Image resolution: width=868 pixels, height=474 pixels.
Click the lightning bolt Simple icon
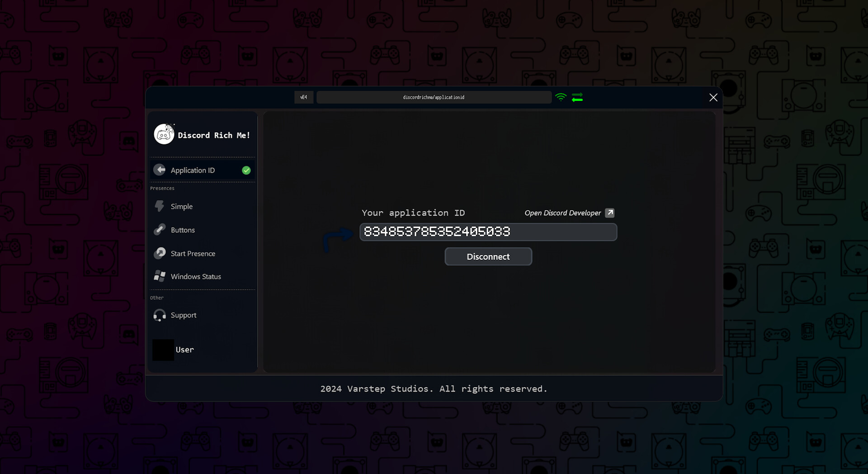coord(159,206)
